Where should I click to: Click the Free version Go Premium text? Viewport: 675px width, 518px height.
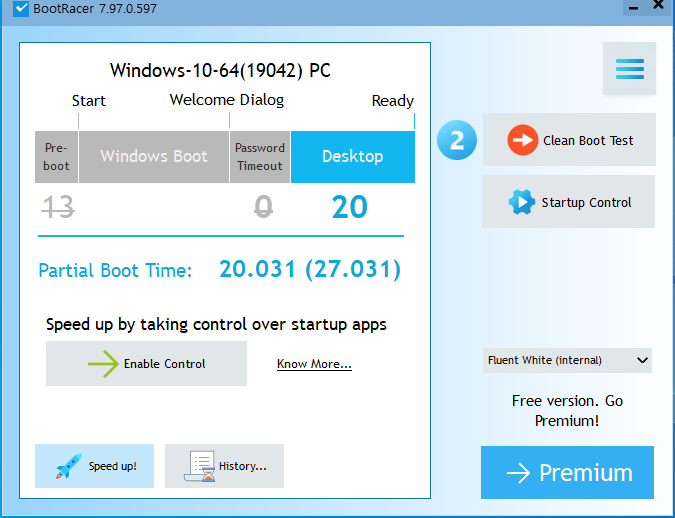pos(567,410)
